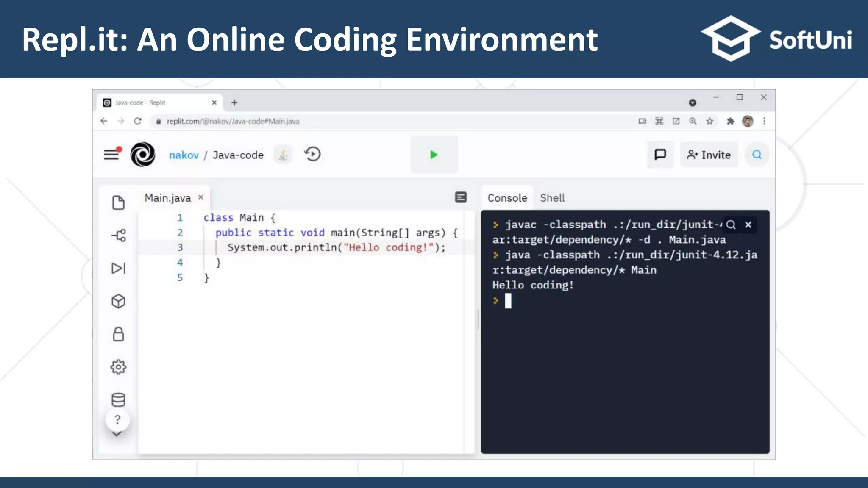Open the Replit search magnifier
This screenshot has height=488, width=868.
(757, 155)
